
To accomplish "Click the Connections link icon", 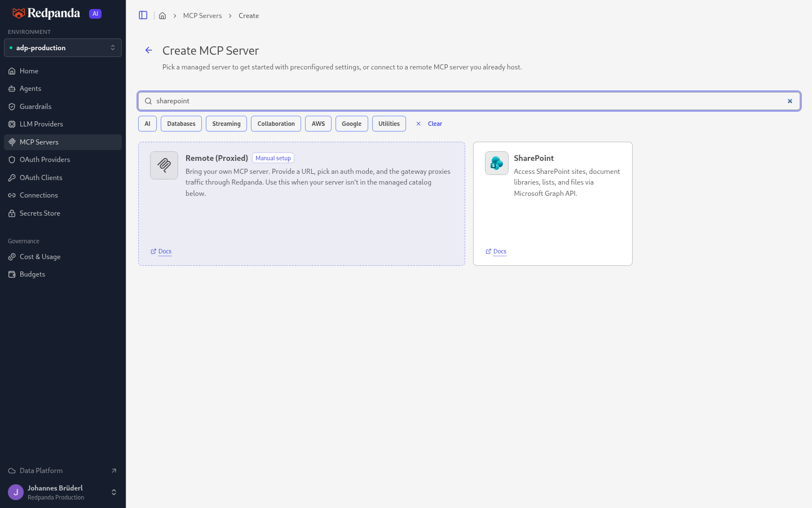I will point(12,195).
